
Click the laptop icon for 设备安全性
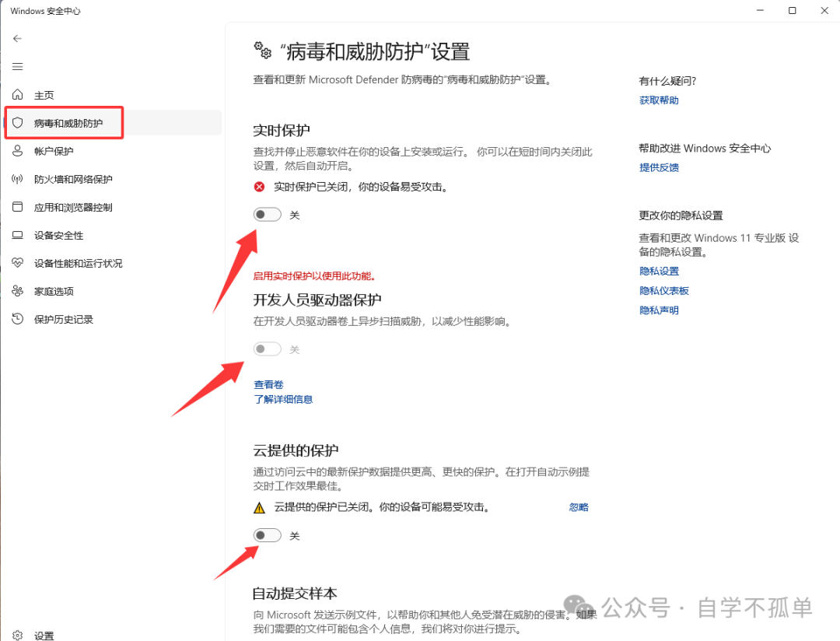coord(18,235)
